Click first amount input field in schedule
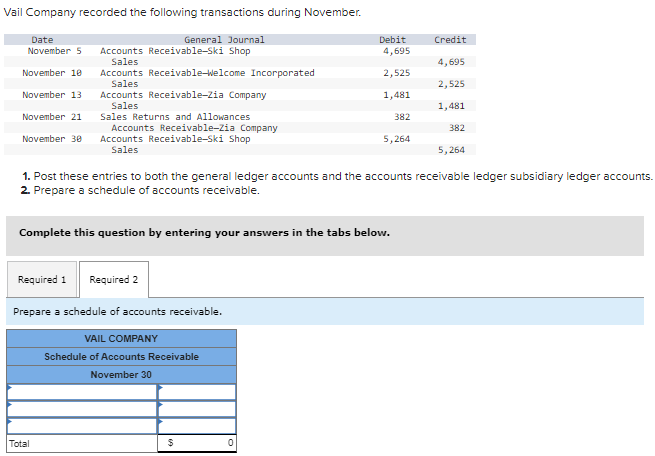 [x=197, y=393]
